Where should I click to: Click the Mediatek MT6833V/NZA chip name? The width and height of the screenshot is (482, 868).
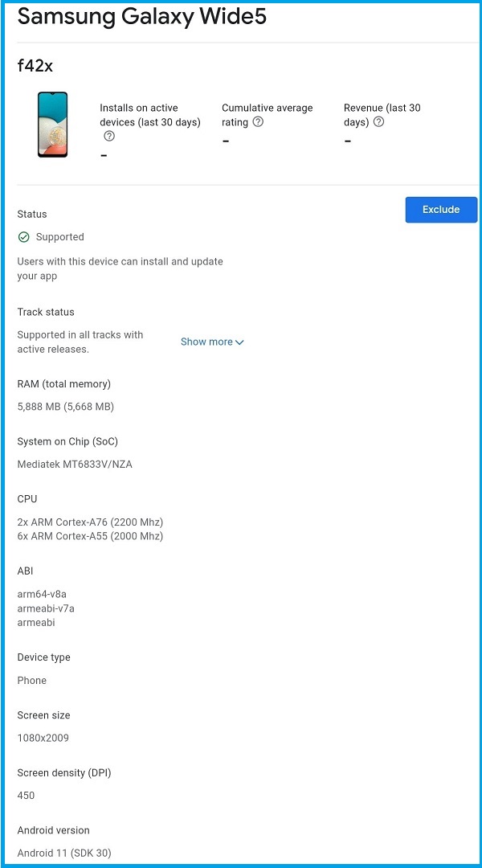(75, 465)
